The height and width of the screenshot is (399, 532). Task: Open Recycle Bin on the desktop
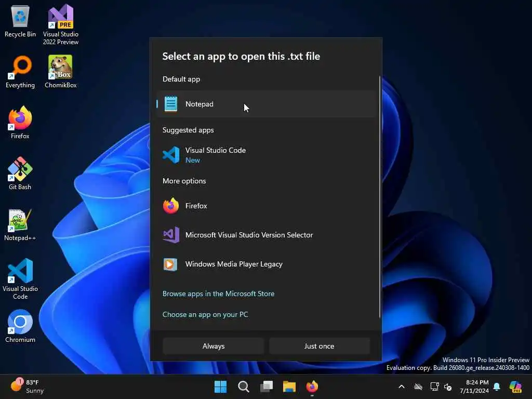20,21
